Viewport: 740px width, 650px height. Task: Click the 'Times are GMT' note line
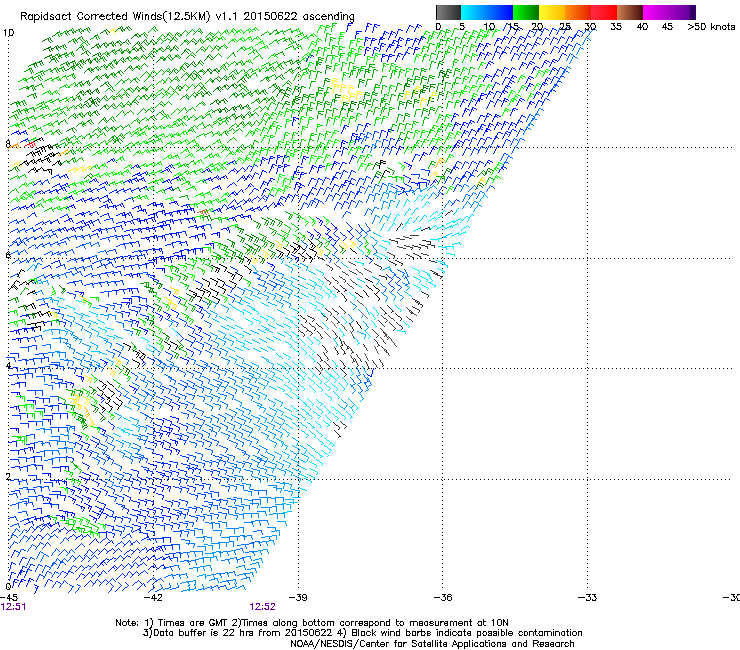[312, 623]
